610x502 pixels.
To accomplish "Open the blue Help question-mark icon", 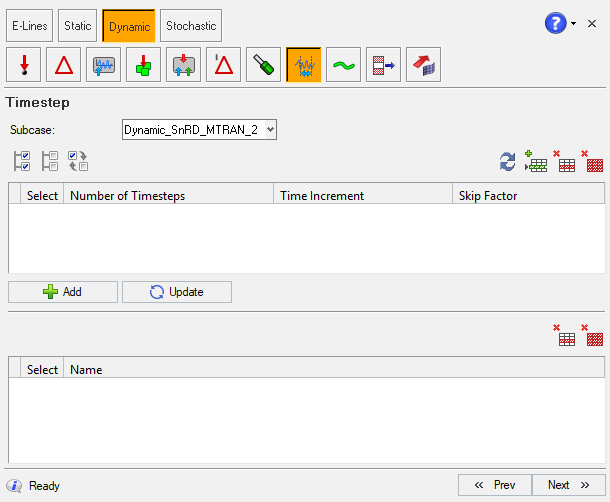I will click(555, 23).
